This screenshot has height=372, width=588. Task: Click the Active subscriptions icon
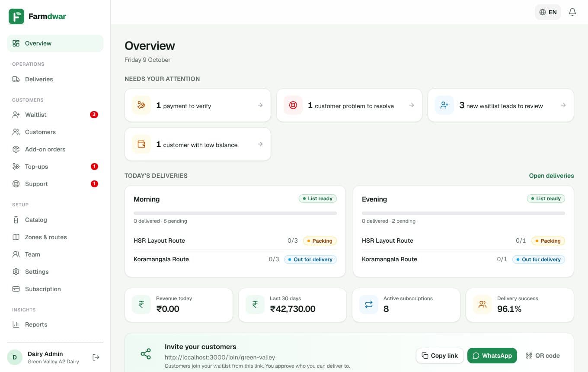point(369,305)
